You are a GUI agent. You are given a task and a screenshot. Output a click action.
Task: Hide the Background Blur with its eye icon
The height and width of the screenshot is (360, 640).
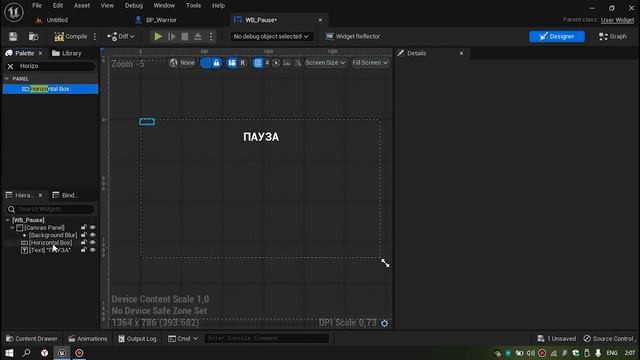93,235
